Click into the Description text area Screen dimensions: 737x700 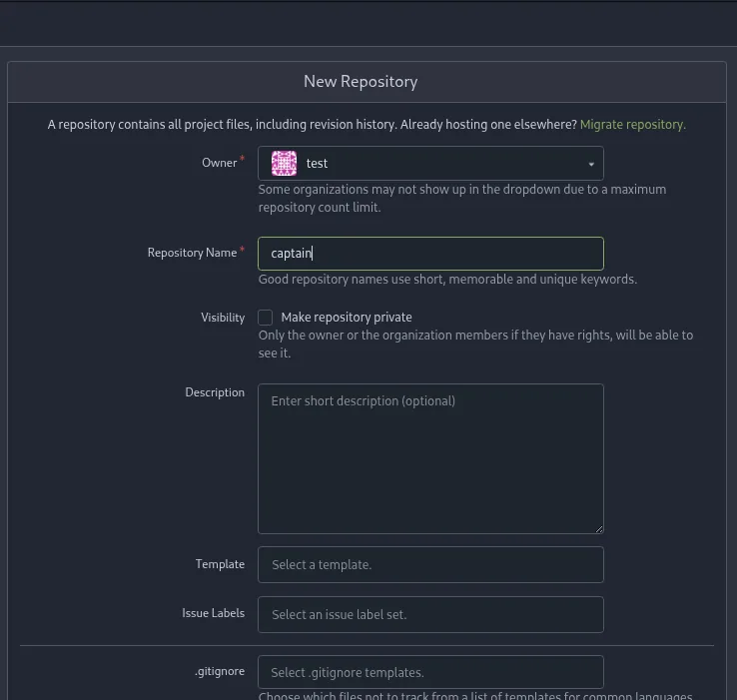[430, 458]
